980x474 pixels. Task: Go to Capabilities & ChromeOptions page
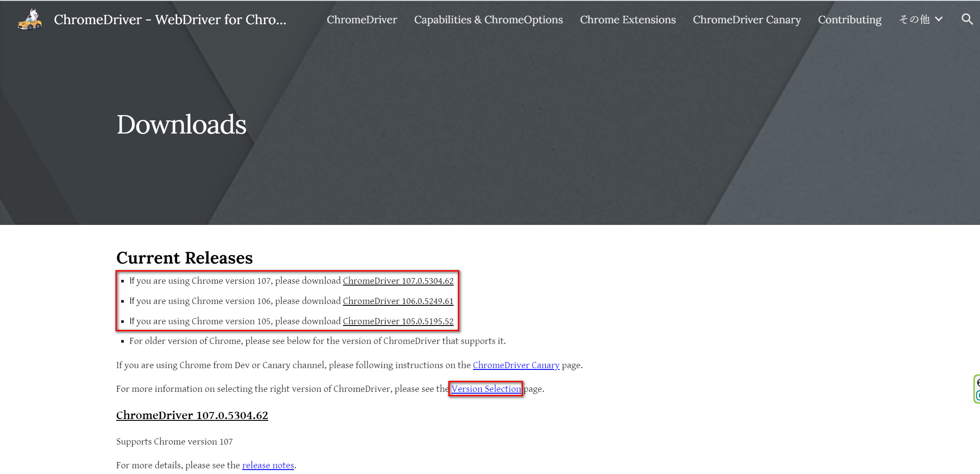(488, 19)
